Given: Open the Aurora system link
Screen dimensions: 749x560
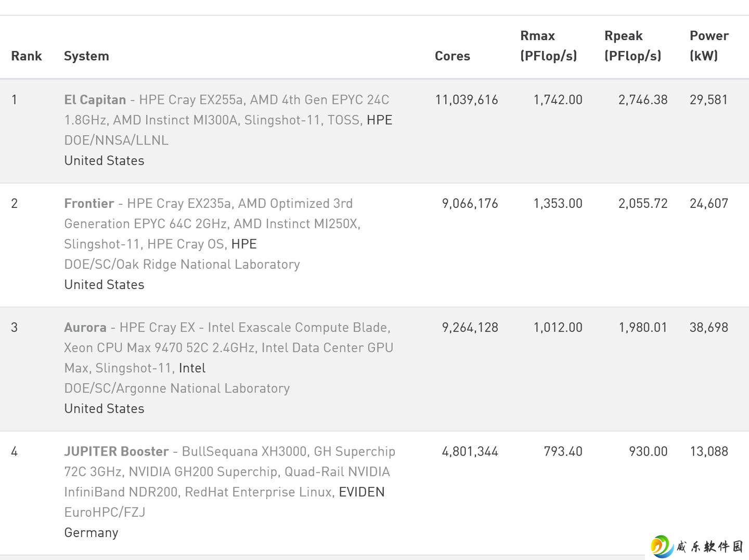Looking at the screenshot, I should pyautogui.click(x=85, y=327).
